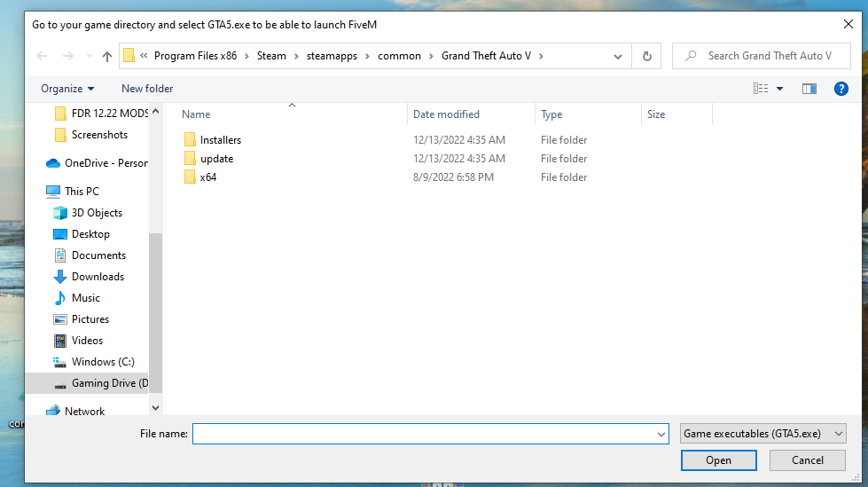The image size is (868, 487).
Task: Navigate to steamapps breadcrumb
Action: (332, 56)
